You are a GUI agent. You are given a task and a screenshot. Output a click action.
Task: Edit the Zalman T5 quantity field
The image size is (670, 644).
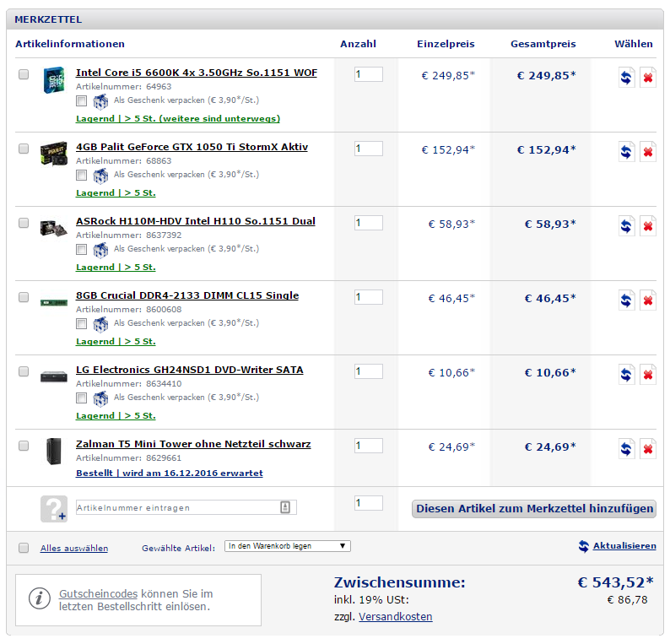368,446
